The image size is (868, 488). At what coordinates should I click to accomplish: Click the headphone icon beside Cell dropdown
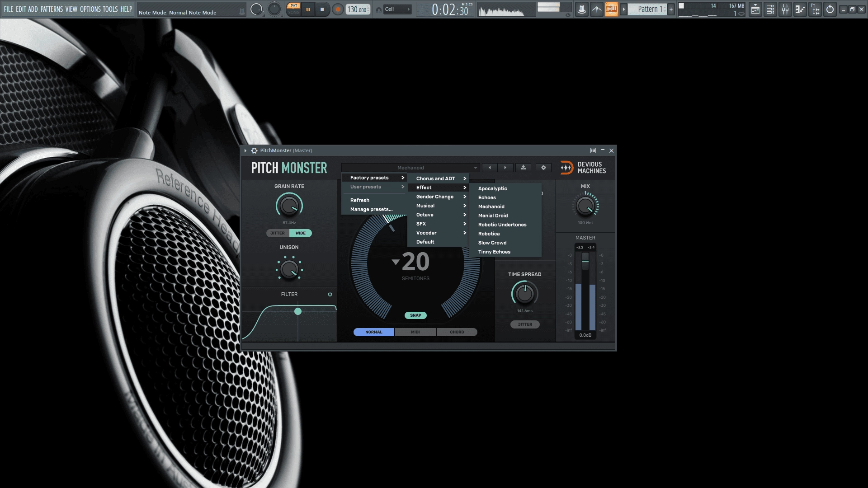(x=379, y=10)
